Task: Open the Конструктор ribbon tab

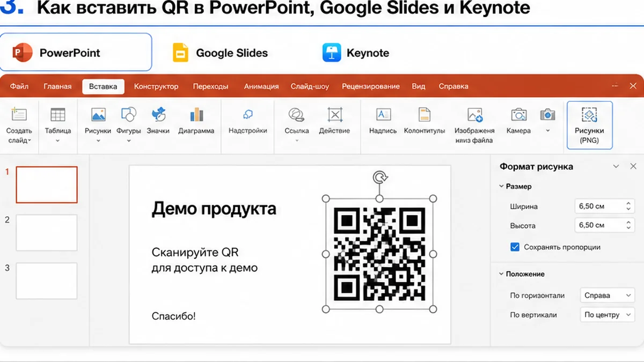Action: coord(156,86)
